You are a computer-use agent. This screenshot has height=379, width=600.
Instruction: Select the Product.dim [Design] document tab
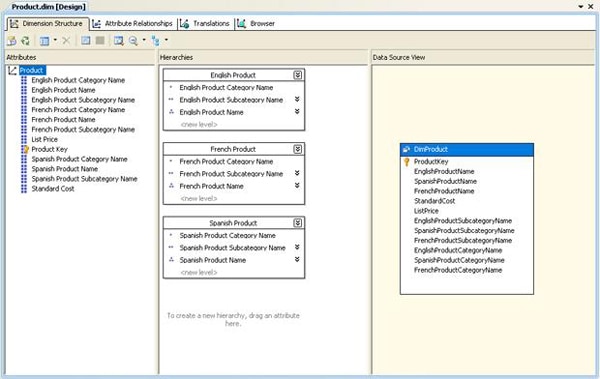(x=48, y=7)
